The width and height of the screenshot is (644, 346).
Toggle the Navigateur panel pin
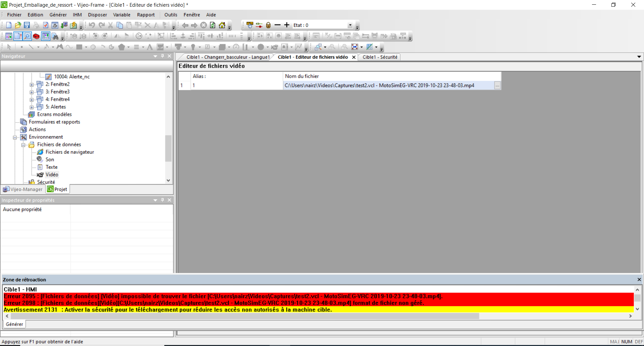coord(162,56)
